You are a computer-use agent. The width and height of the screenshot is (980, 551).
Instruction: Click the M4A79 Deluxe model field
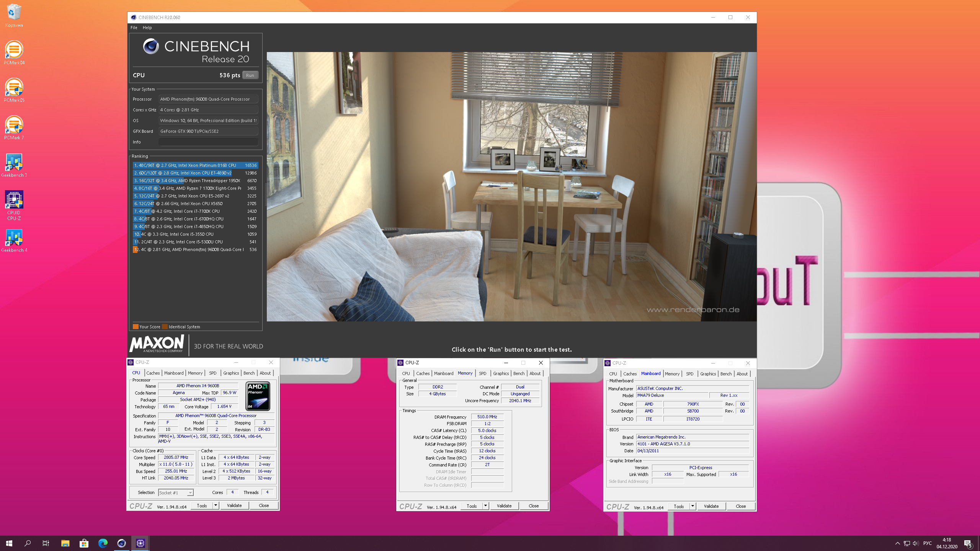point(672,395)
